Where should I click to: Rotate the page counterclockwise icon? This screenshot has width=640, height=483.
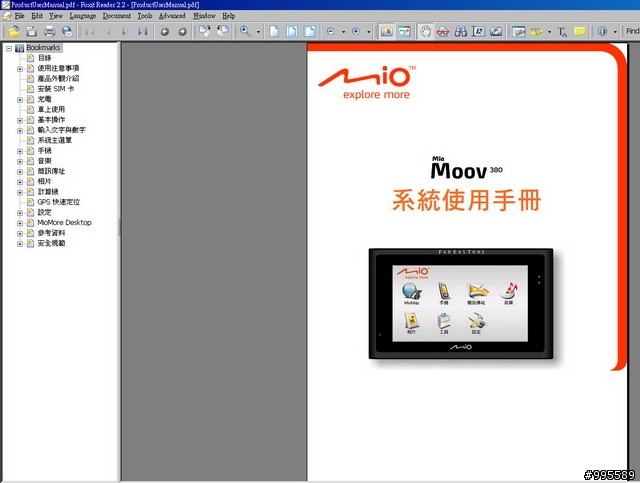tap(222, 31)
